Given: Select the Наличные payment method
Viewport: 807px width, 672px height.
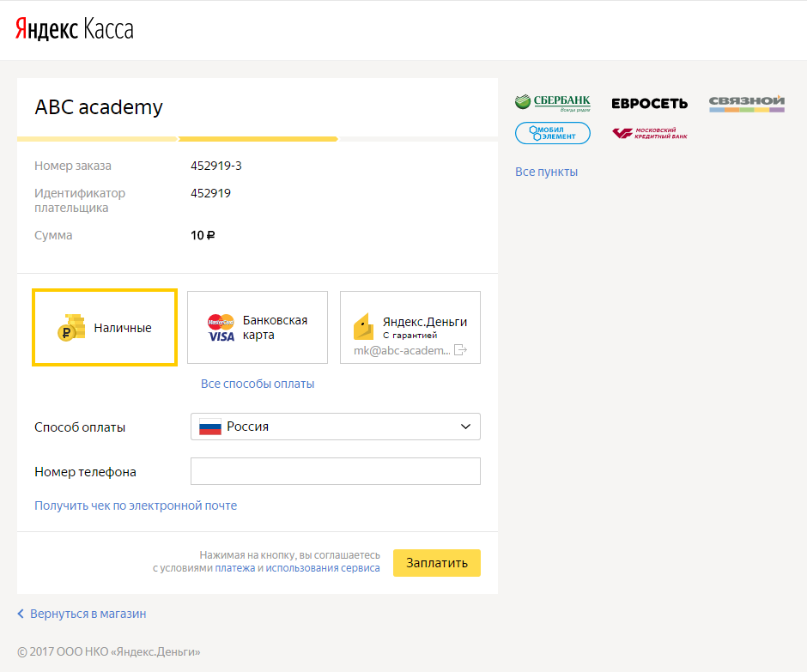Looking at the screenshot, I should pyautogui.click(x=105, y=328).
